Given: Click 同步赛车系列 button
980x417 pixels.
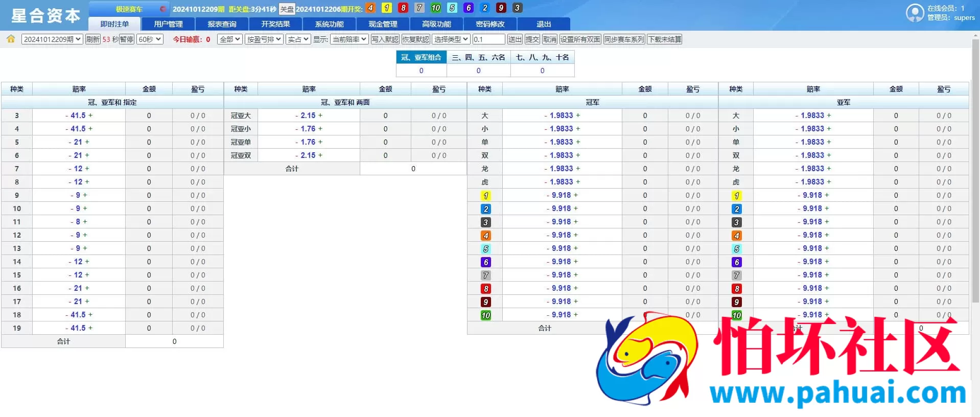Looking at the screenshot, I should [624, 39].
